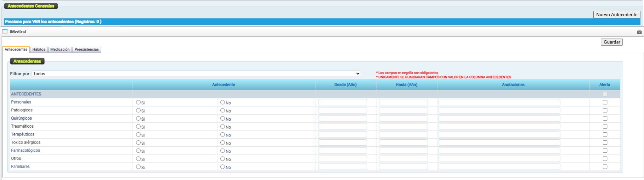
Task: Choose Si for Familiares antecedent
Action: coord(138,167)
